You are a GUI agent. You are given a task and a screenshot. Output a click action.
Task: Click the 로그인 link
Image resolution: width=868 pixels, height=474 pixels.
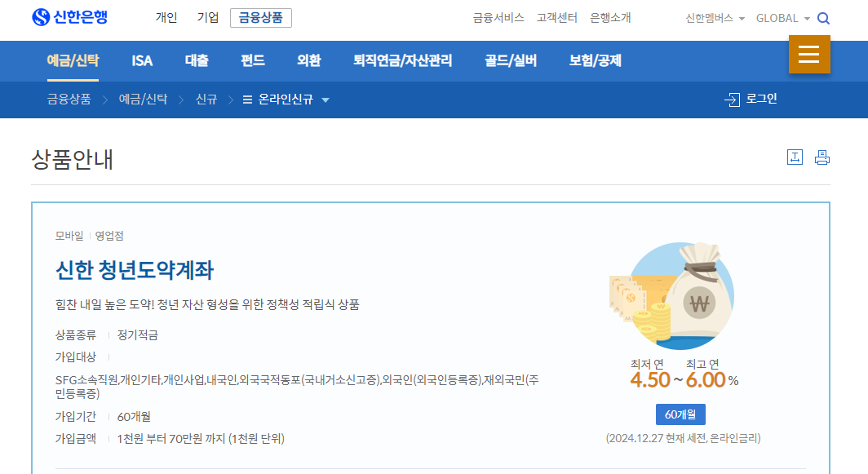pyautogui.click(x=761, y=99)
